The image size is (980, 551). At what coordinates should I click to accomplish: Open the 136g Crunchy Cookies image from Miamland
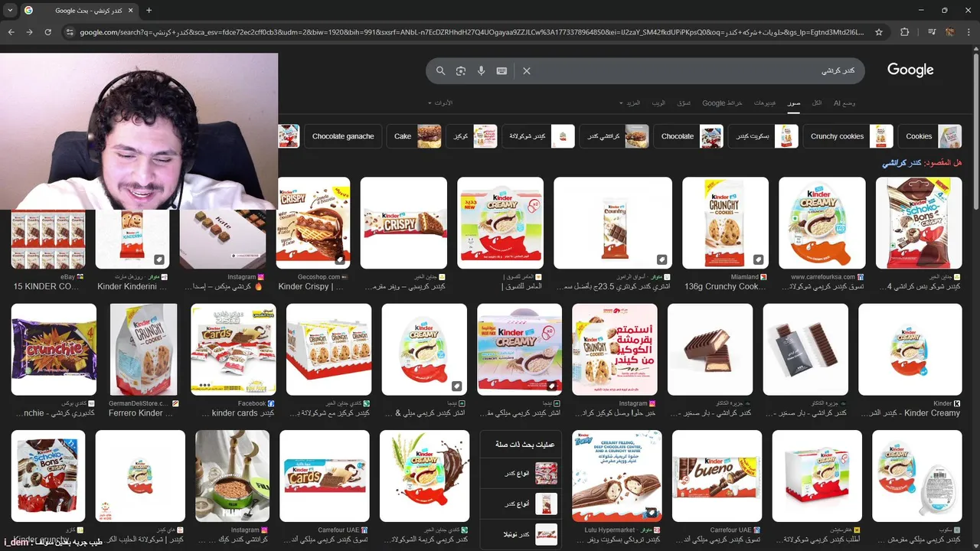[725, 223]
